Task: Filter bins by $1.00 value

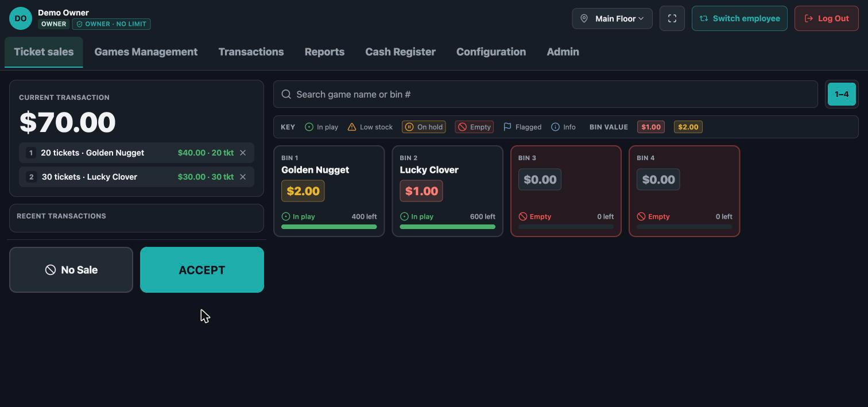Action: click(x=651, y=127)
